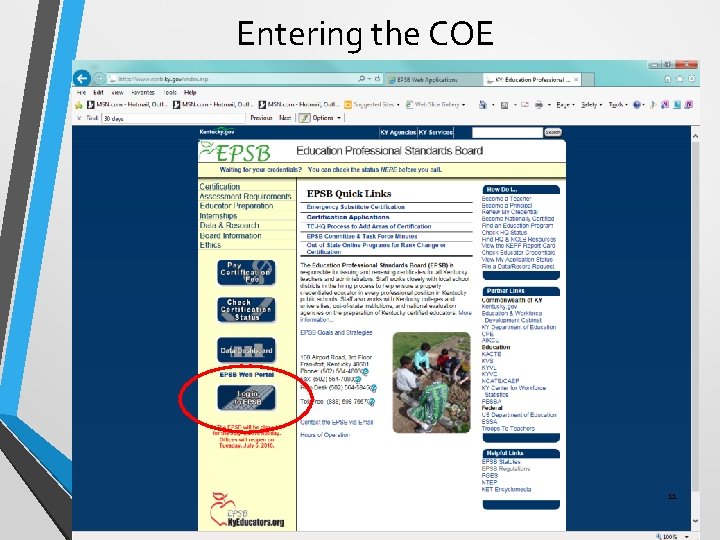This screenshot has height=540, width=720.
Task: Click the Data Dashboard image button
Action: (x=246, y=350)
